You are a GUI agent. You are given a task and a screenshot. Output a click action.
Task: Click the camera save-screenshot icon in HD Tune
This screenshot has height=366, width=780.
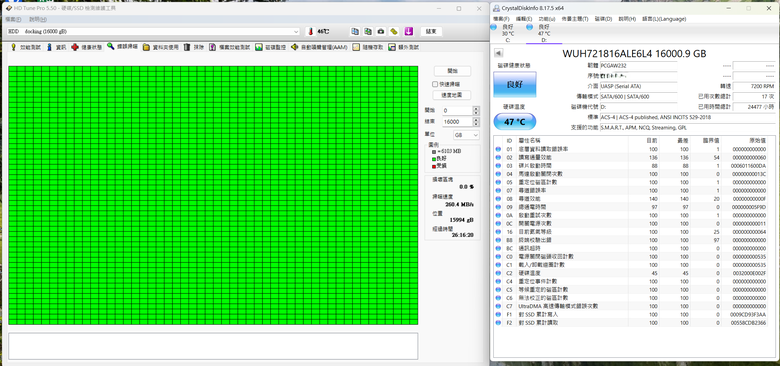(x=381, y=31)
